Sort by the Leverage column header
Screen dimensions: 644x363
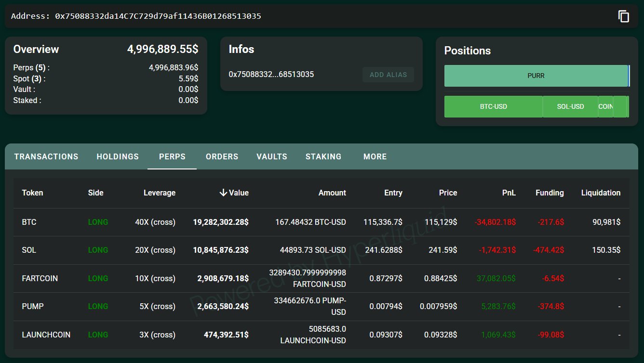(x=160, y=193)
